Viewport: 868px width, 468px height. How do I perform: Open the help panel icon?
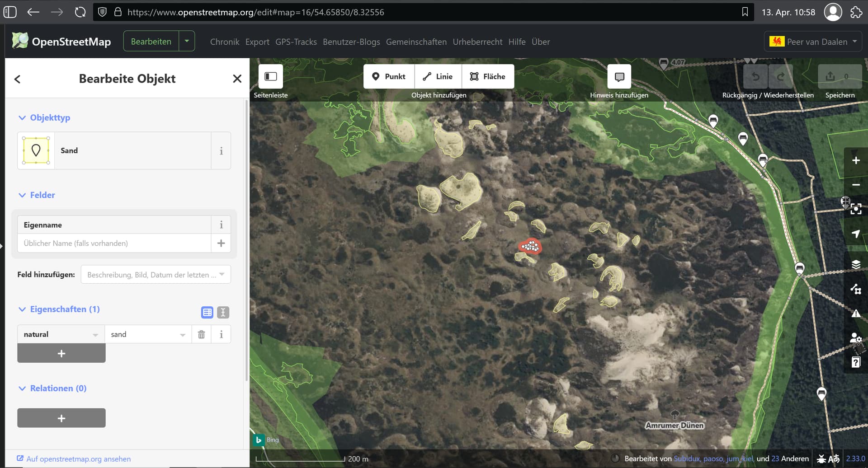(856, 362)
